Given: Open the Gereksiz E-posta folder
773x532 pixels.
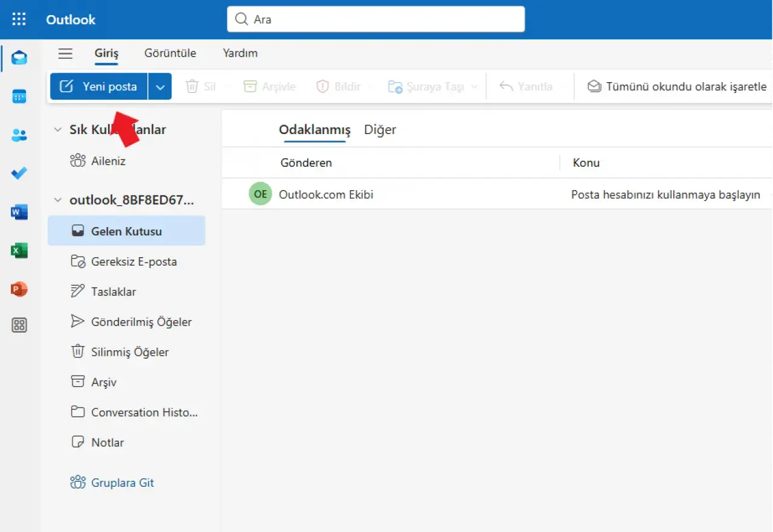Looking at the screenshot, I should coord(133,262).
